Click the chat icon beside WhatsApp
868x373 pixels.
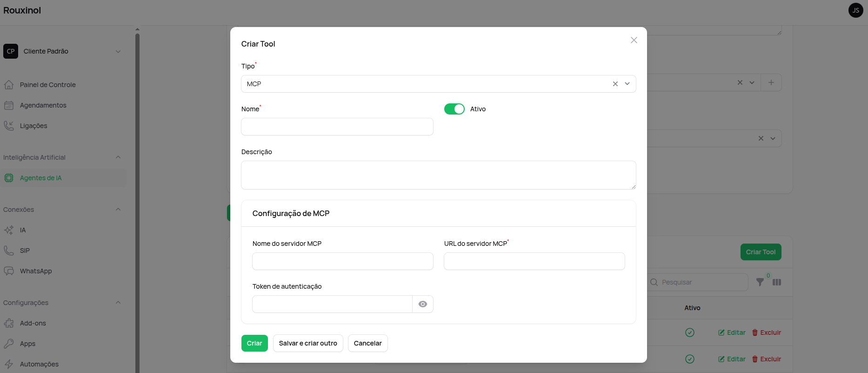tap(9, 271)
